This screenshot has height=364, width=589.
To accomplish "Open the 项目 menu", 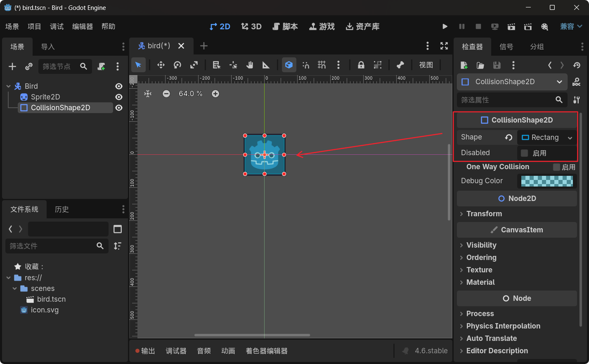I will 34,26.
